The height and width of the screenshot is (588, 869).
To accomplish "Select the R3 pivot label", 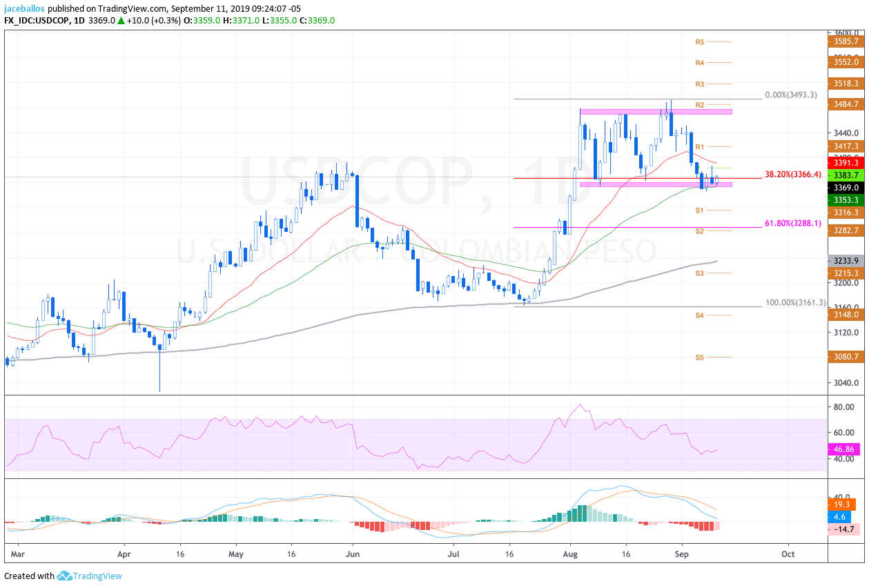I will pyautogui.click(x=700, y=84).
